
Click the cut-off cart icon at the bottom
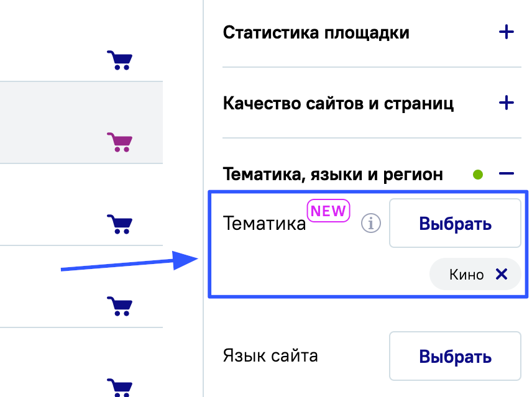coord(119,386)
